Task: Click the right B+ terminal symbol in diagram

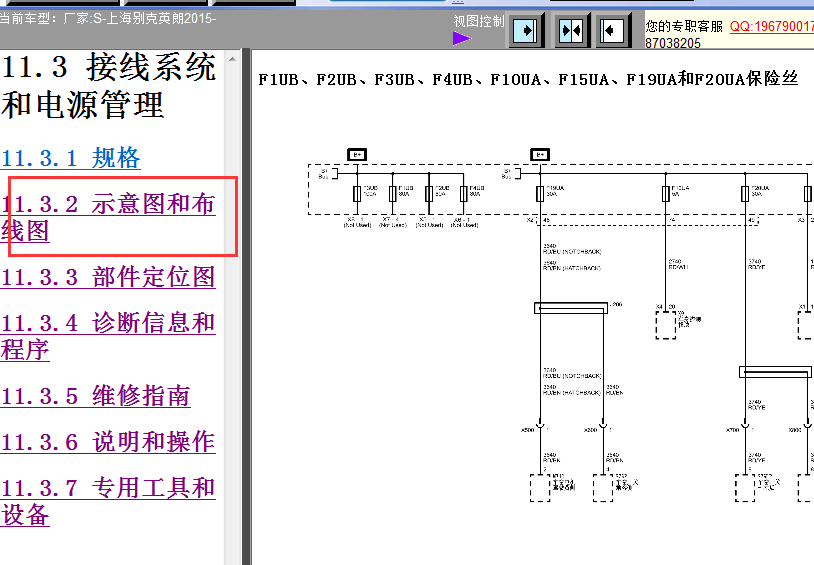Action: coord(540,155)
